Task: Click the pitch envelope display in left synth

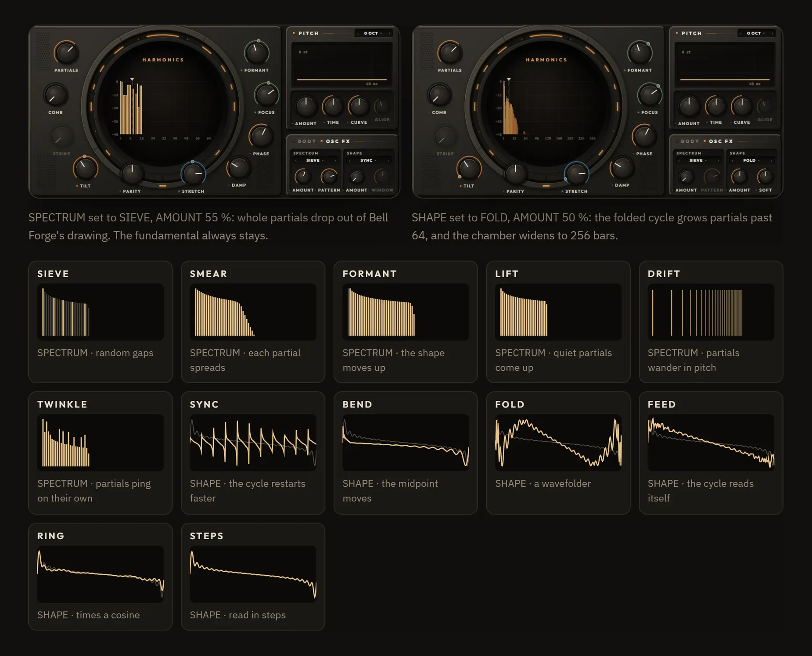Action: click(x=342, y=65)
